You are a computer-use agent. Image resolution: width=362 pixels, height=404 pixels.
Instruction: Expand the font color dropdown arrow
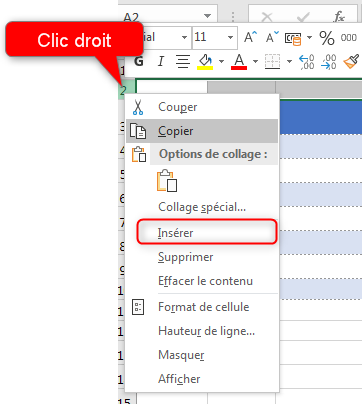click(x=255, y=61)
